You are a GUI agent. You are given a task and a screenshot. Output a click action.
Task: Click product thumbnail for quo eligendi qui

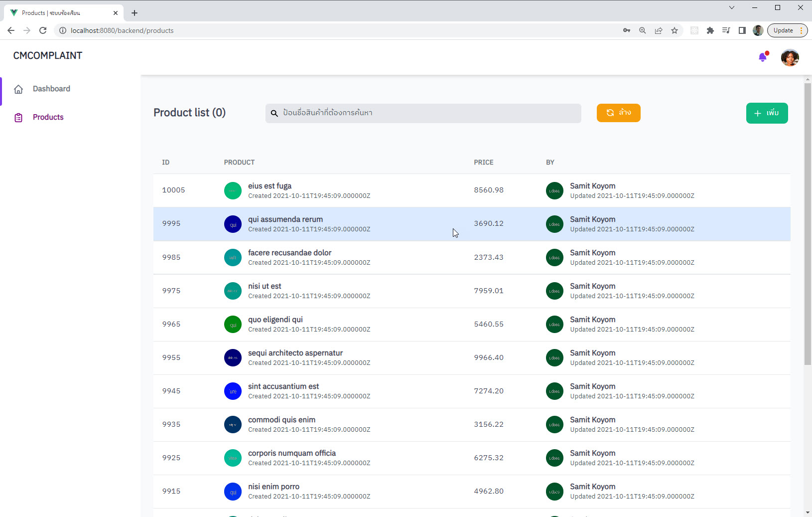[233, 324]
